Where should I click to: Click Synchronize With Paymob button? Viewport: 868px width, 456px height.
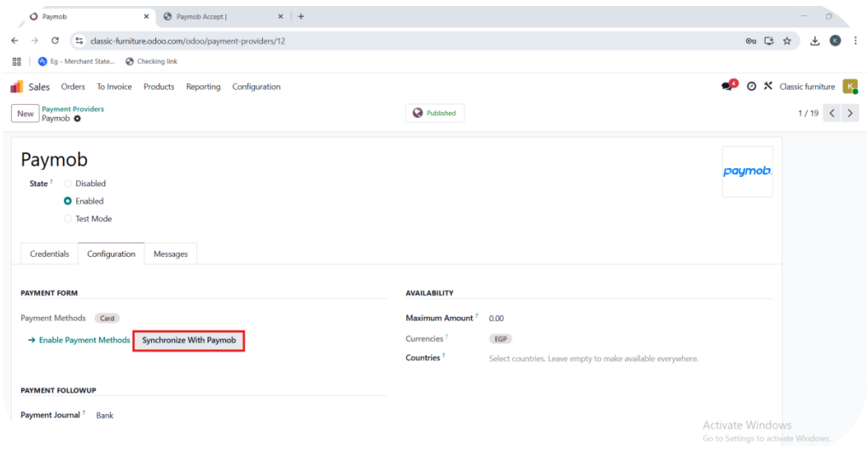coord(189,341)
